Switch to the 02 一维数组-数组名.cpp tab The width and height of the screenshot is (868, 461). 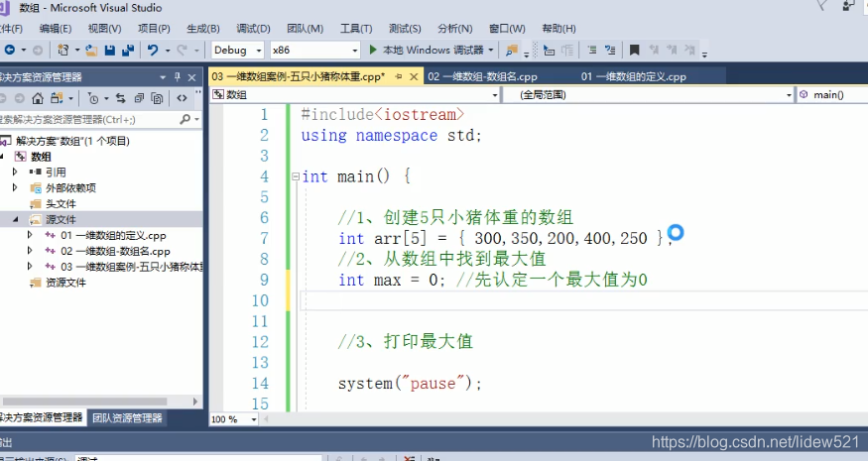tap(481, 77)
